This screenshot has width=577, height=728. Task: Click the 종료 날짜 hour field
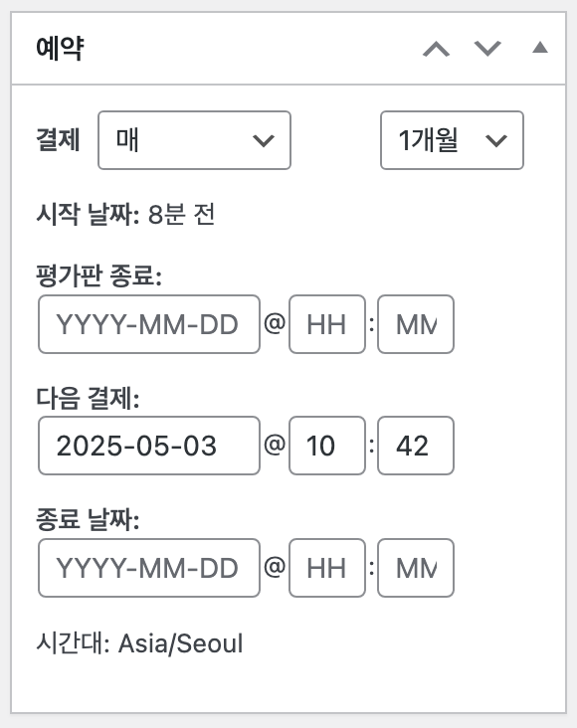click(327, 568)
